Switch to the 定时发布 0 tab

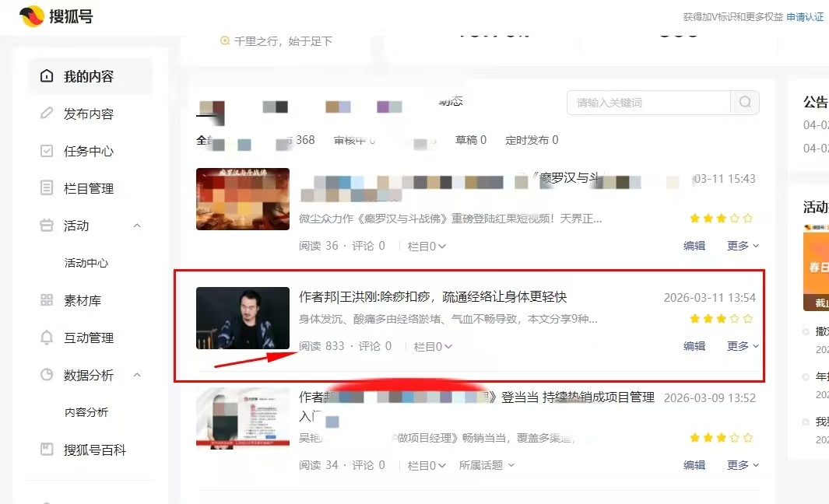532,140
